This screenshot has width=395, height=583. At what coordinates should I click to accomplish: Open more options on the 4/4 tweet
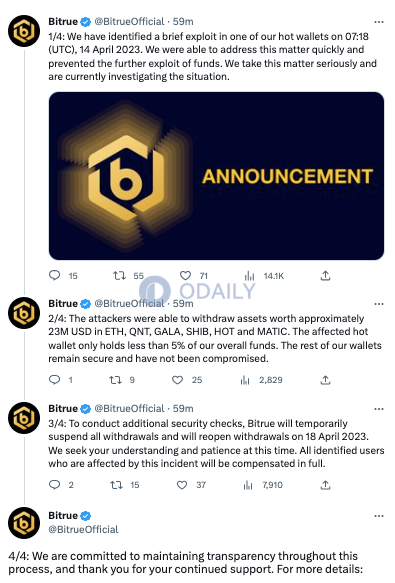(379, 516)
